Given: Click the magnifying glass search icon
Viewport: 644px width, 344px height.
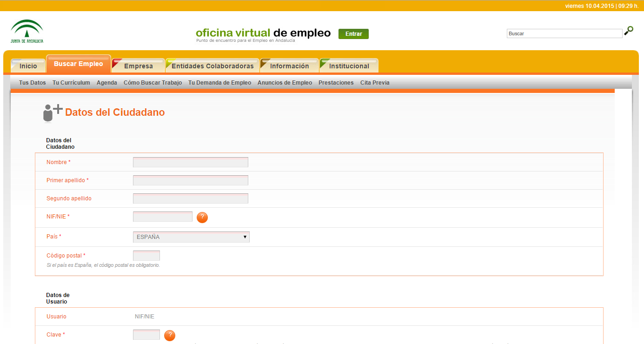Looking at the screenshot, I should [628, 31].
